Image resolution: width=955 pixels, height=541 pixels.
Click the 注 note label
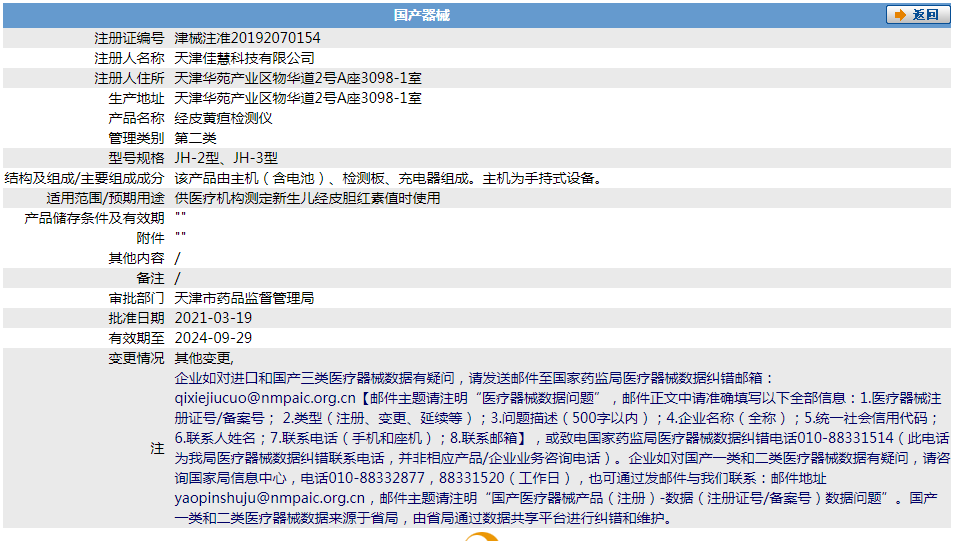point(157,448)
